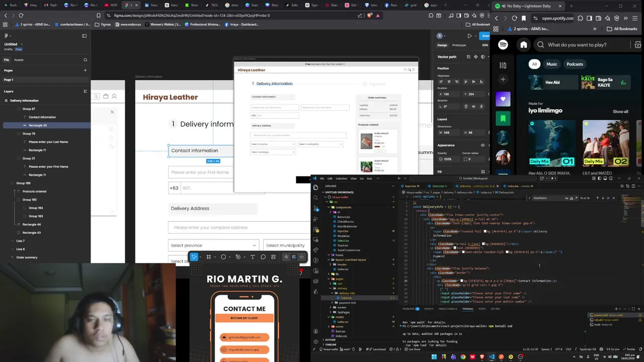Screen dimensions: 644x362
Task: Open VS Code Run and Debug icon
Action: [315, 219]
